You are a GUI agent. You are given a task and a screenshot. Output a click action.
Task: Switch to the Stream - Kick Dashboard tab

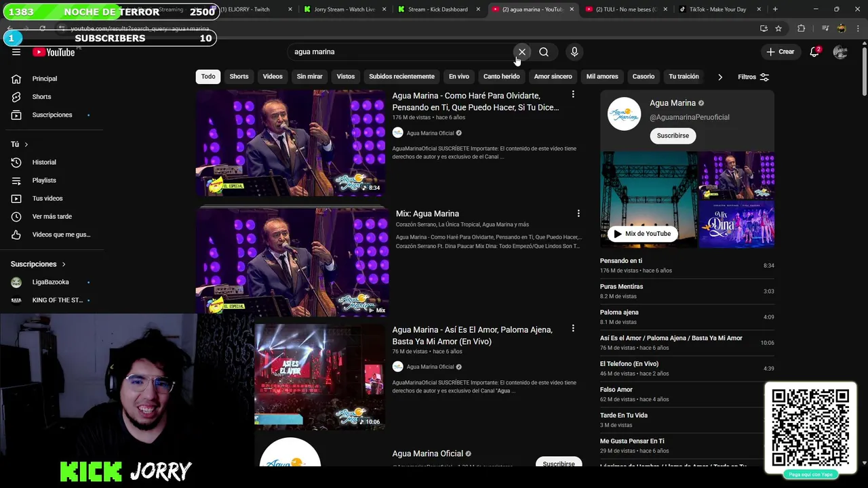(437, 9)
